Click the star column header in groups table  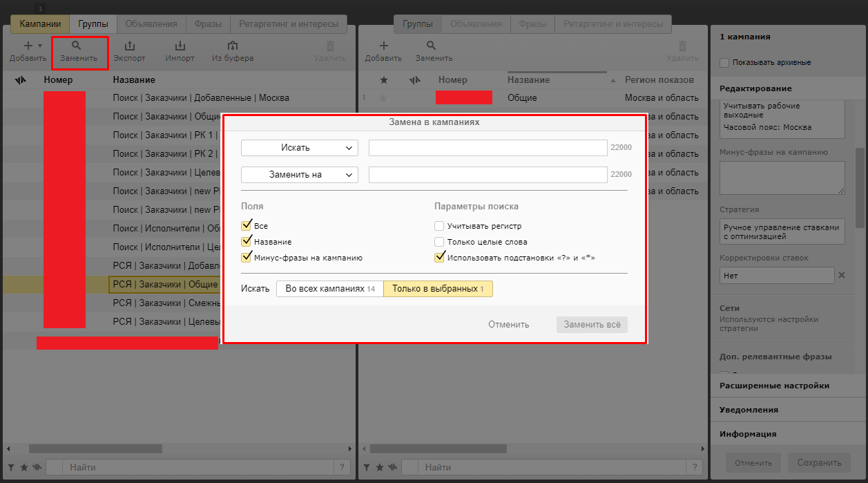tap(384, 80)
